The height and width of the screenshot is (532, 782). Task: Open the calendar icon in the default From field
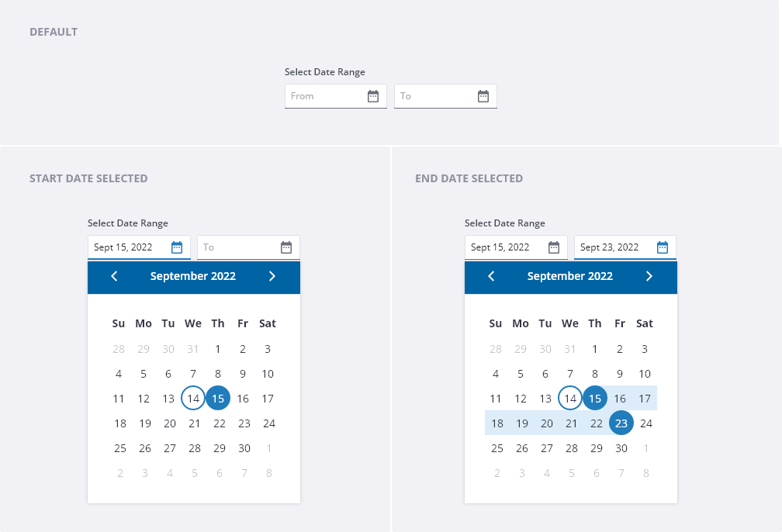tap(373, 96)
